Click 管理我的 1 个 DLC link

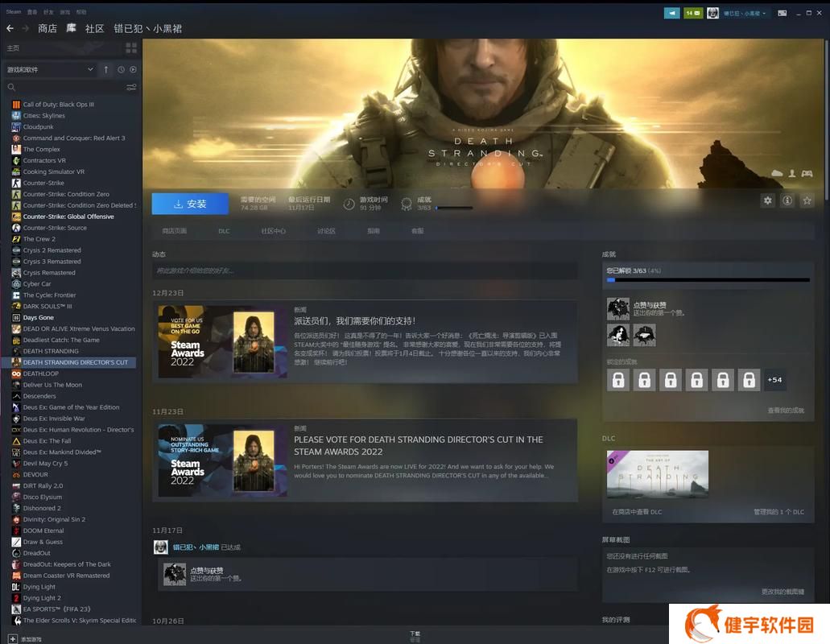pyautogui.click(x=778, y=512)
